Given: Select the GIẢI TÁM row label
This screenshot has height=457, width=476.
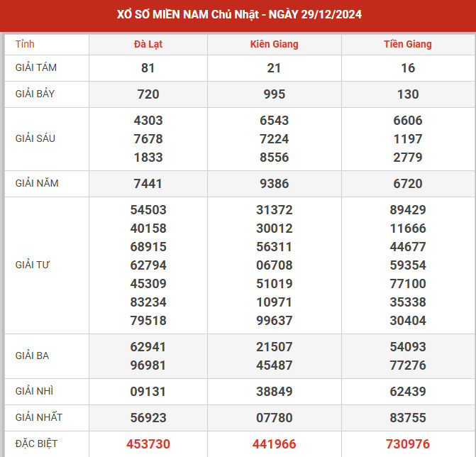Looking at the screenshot, I should 36,68.
